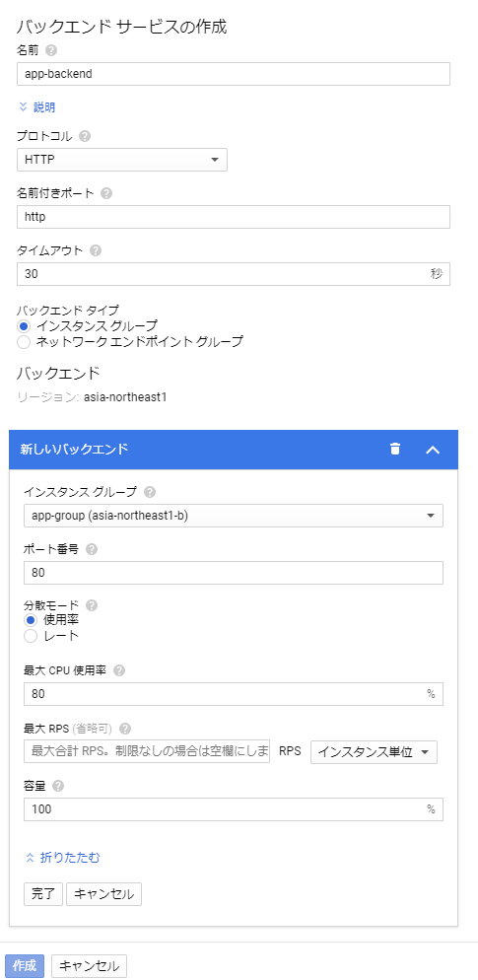Click the 最大 CPU 使用率 input field
This screenshot has height=980, width=478.
pyautogui.click(x=234, y=694)
